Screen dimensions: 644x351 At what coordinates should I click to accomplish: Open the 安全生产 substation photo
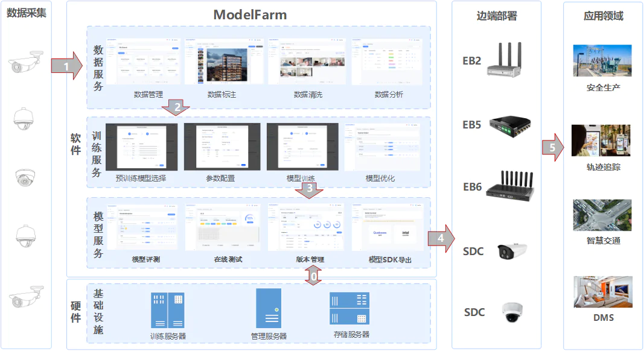pyautogui.click(x=602, y=61)
